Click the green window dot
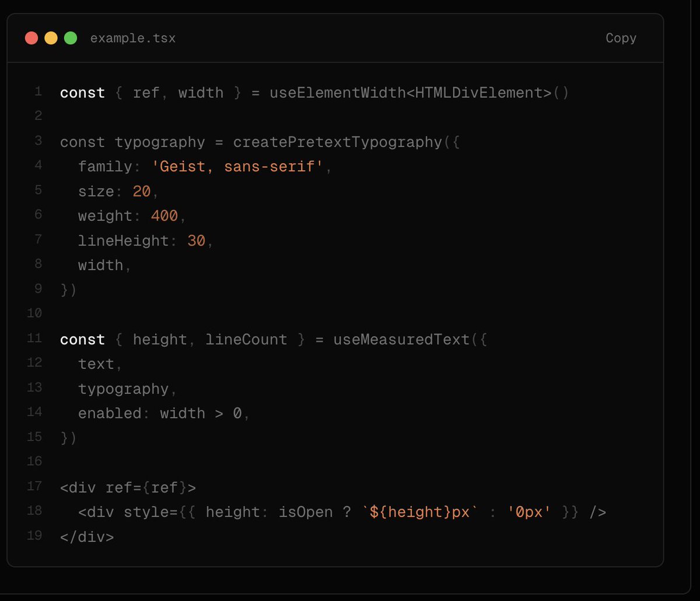 coord(71,38)
